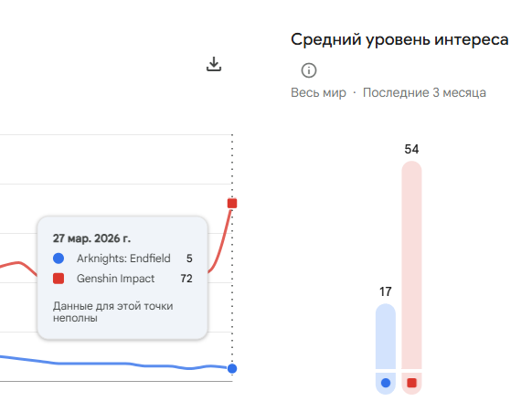Viewport: 532px width, 412px height.
Task: Click the red square icon beneath the 54 bar
Action: (411, 383)
